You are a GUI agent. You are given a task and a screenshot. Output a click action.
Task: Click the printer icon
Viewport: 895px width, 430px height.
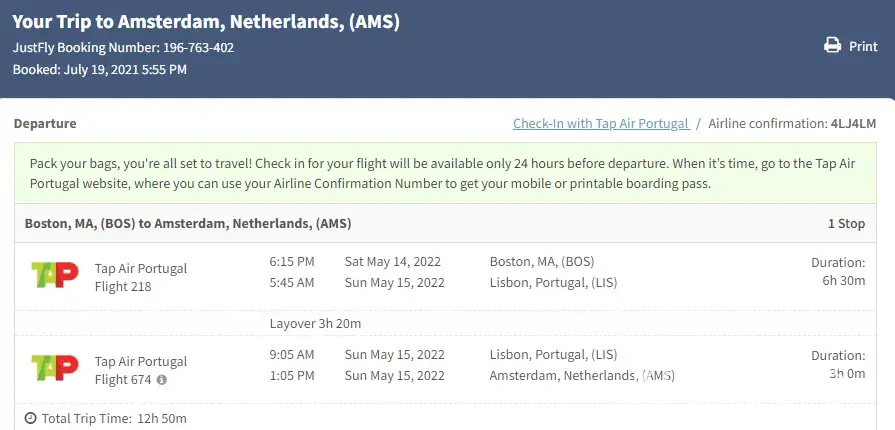(x=832, y=46)
